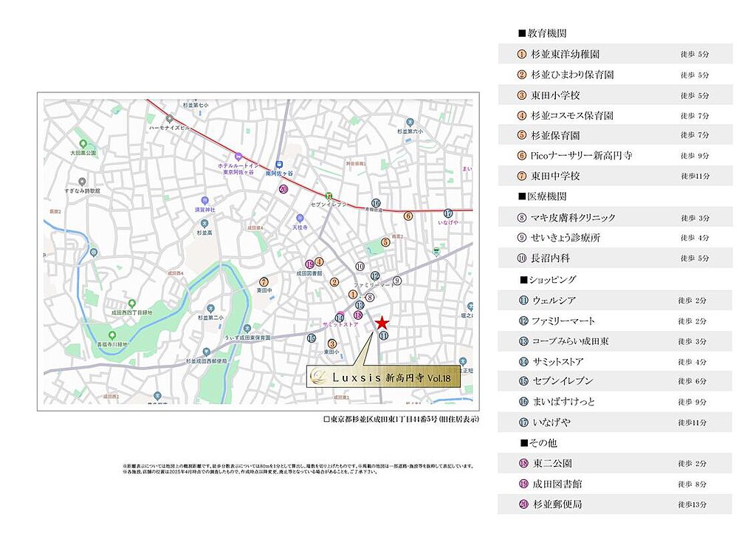
Task: Select map marker 9 on the grey road
Action: click(x=396, y=280)
